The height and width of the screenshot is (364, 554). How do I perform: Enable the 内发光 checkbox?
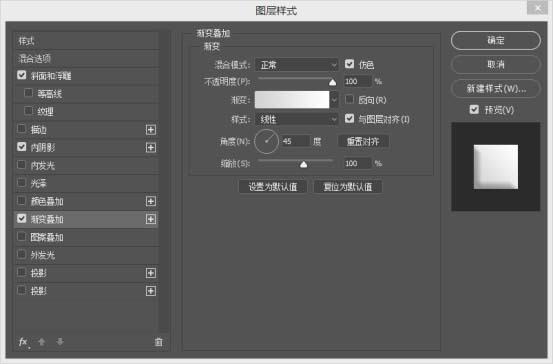pyautogui.click(x=22, y=165)
